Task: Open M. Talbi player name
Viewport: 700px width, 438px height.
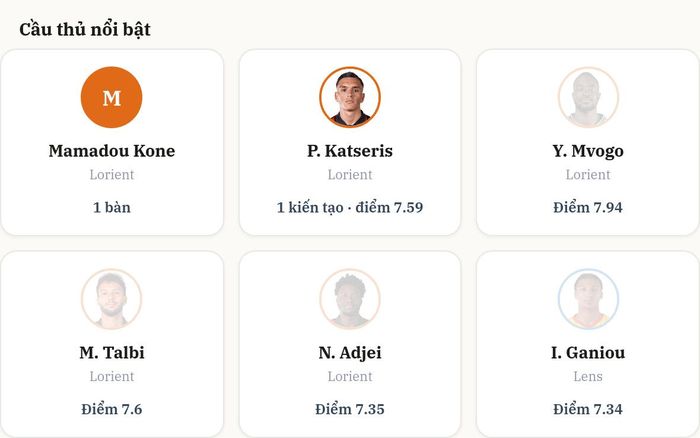Action: (x=112, y=353)
